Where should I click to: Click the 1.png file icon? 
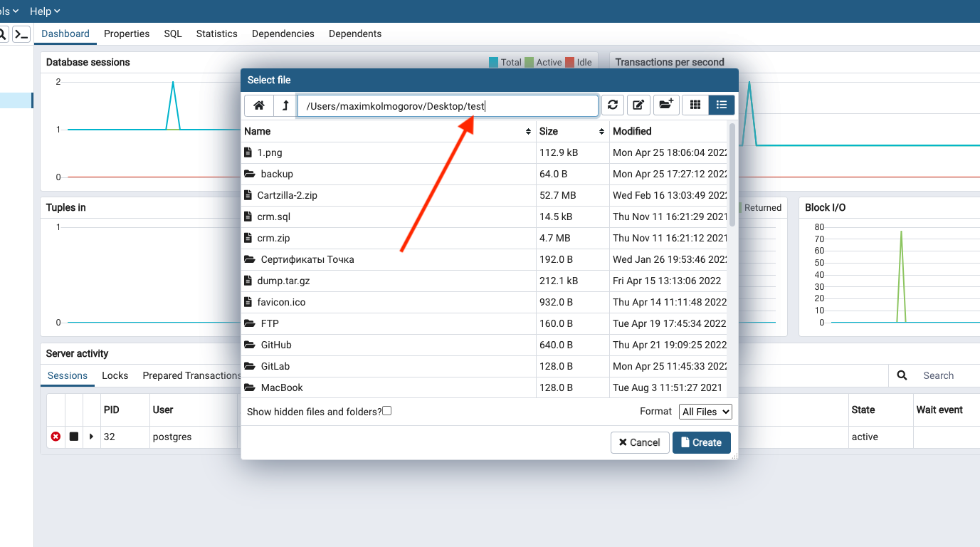click(x=248, y=152)
